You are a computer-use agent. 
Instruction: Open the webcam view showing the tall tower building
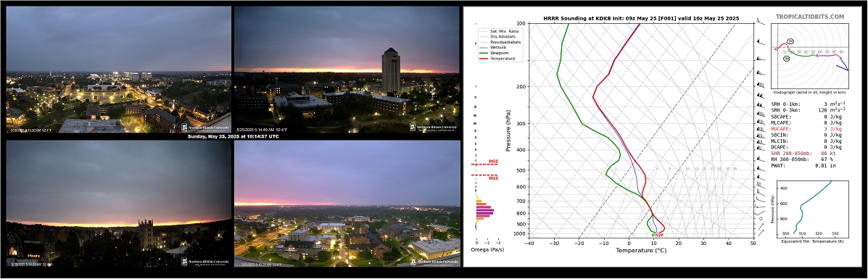347,70
